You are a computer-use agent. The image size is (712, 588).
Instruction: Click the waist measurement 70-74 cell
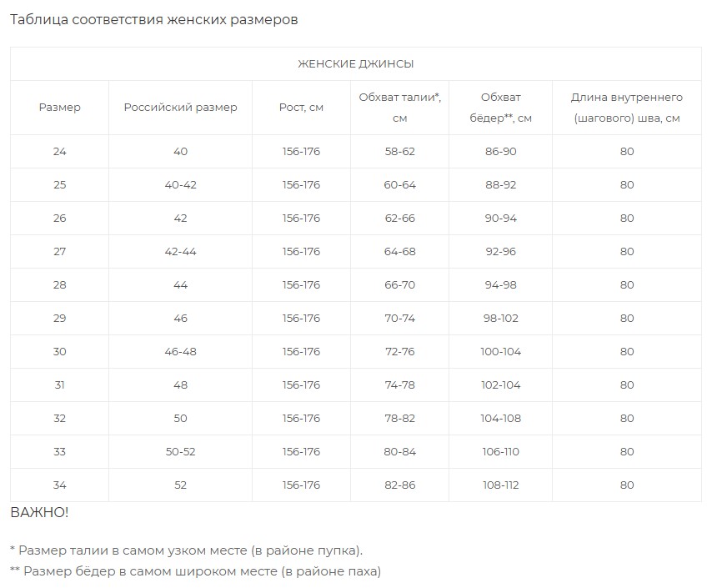[399, 319]
